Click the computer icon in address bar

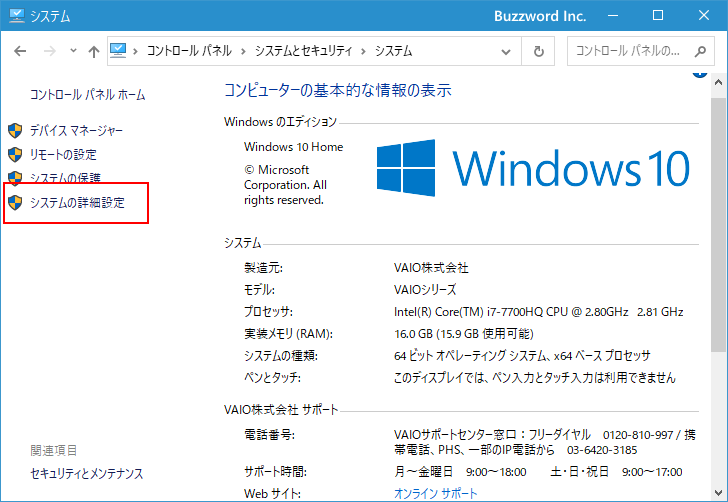118,51
